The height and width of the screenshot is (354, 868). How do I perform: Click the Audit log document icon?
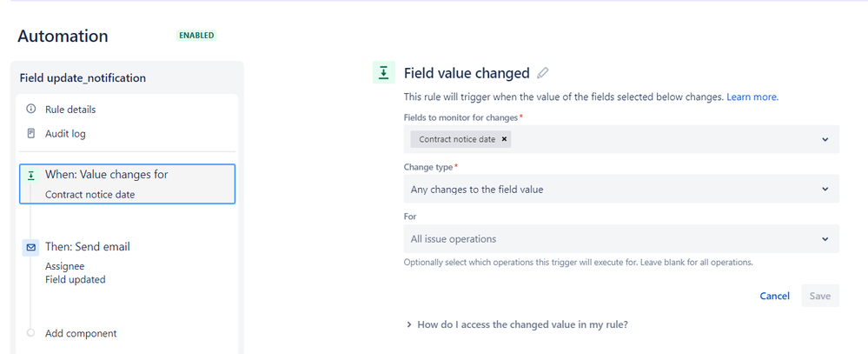pyautogui.click(x=31, y=134)
